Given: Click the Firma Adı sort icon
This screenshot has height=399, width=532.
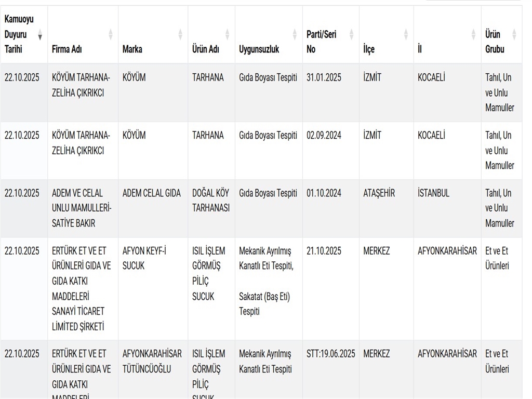Looking at the screenshot, I should click(x=110, y=35).
